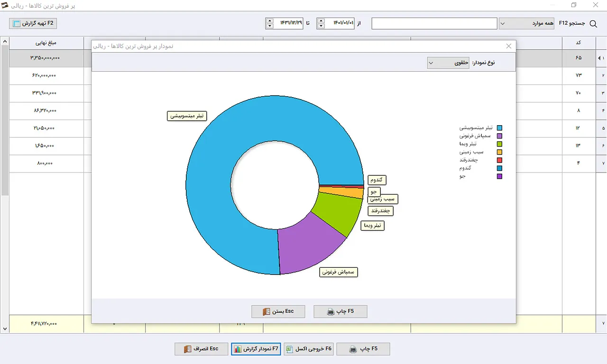Decrease the از start date with its down arrow
607x364 pixels.
(x=321, y=26)
